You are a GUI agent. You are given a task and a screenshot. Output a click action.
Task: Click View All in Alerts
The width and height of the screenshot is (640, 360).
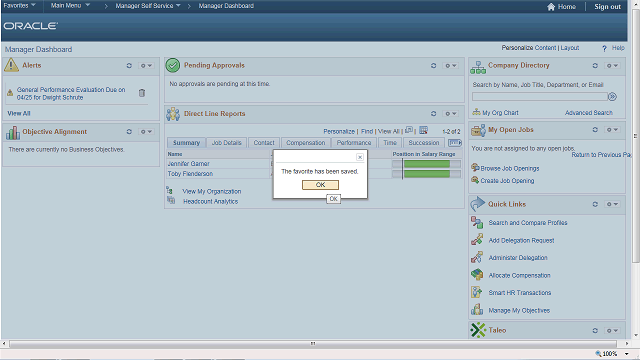click(x=19, y=113)
